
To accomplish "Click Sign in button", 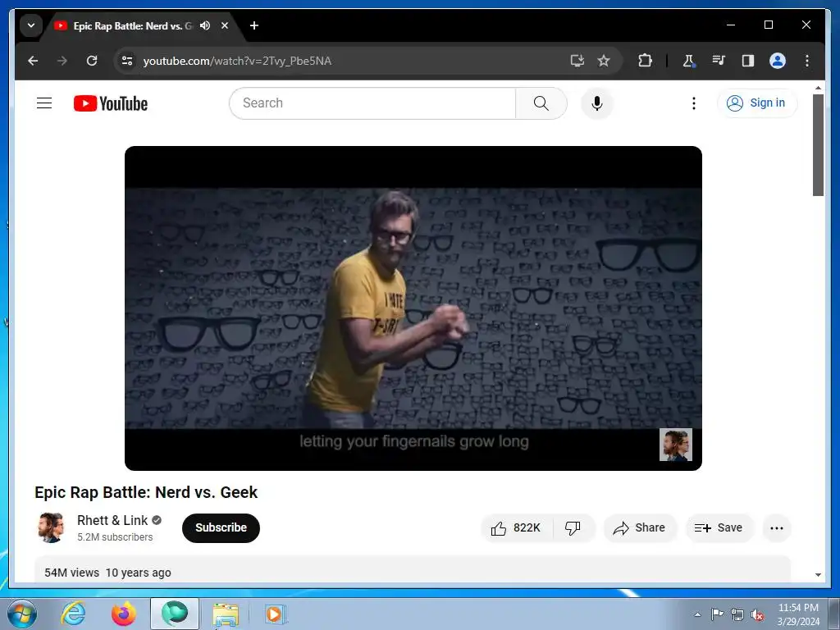I will 756,103.
